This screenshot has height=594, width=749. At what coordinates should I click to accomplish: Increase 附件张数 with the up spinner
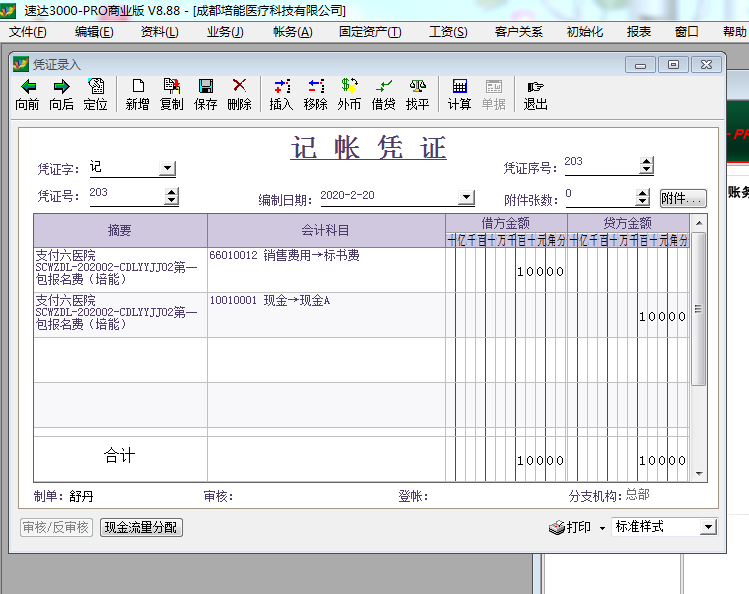pos(643,193)
